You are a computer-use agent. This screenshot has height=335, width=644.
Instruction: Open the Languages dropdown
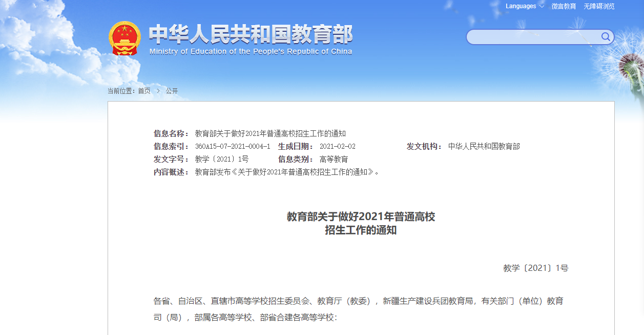(x=525, y=6)
